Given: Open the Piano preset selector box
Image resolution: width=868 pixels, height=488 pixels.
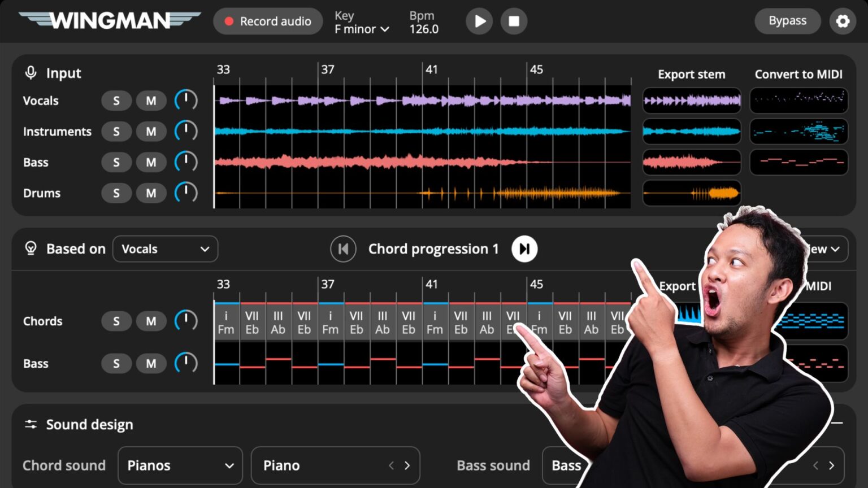Looking at the screenshot, I should coord(336,465).
